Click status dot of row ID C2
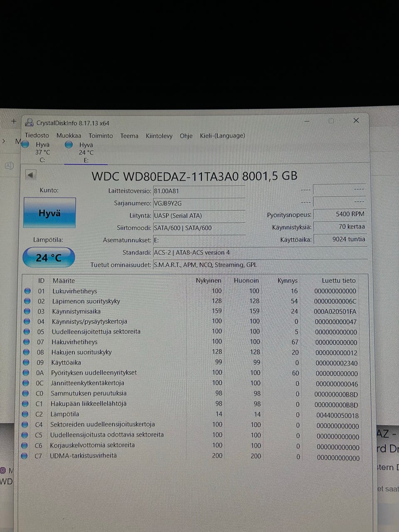The width and height of the screenshot is (399, 532). point(25,414)
